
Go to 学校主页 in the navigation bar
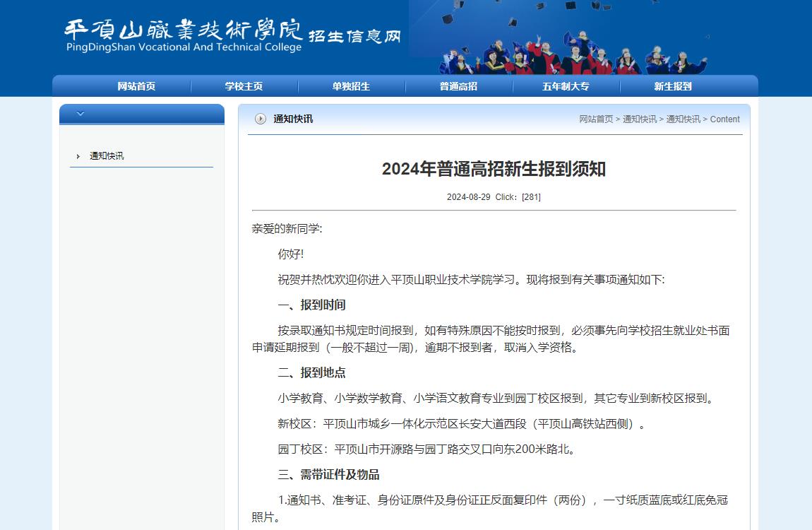pyautogui.click(x=244, y=86)
